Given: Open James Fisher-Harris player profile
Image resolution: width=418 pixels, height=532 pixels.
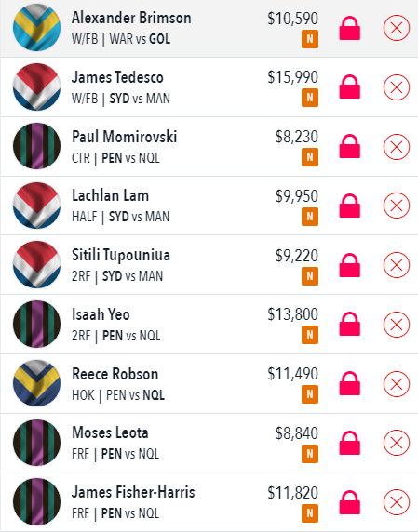Looking at the screenshot, I should [x=133, y=492].
